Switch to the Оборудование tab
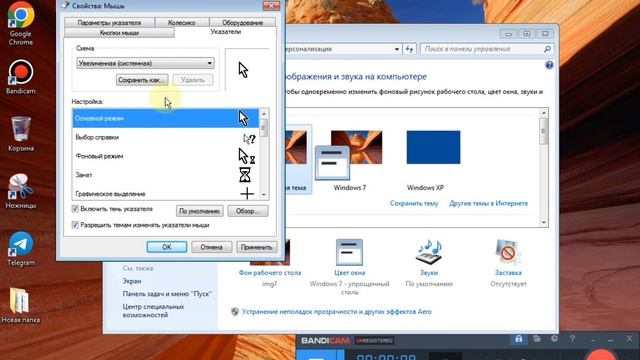 coord(242,23)
